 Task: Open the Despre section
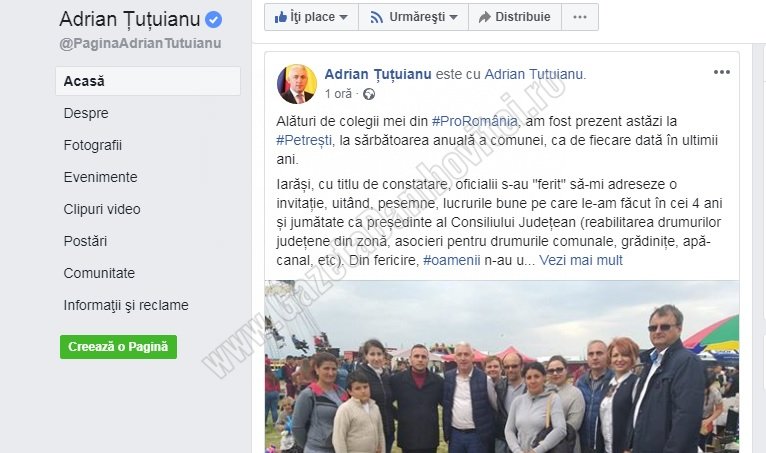tap(86, 113)
